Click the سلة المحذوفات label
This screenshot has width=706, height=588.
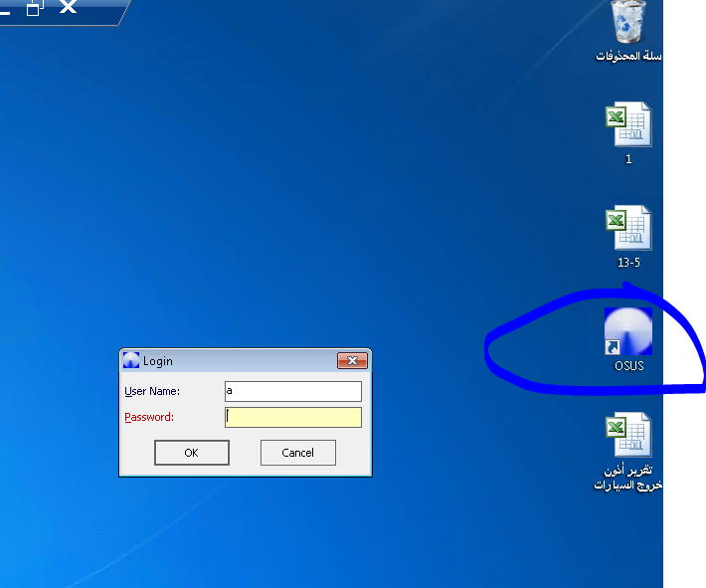[628, 56]
